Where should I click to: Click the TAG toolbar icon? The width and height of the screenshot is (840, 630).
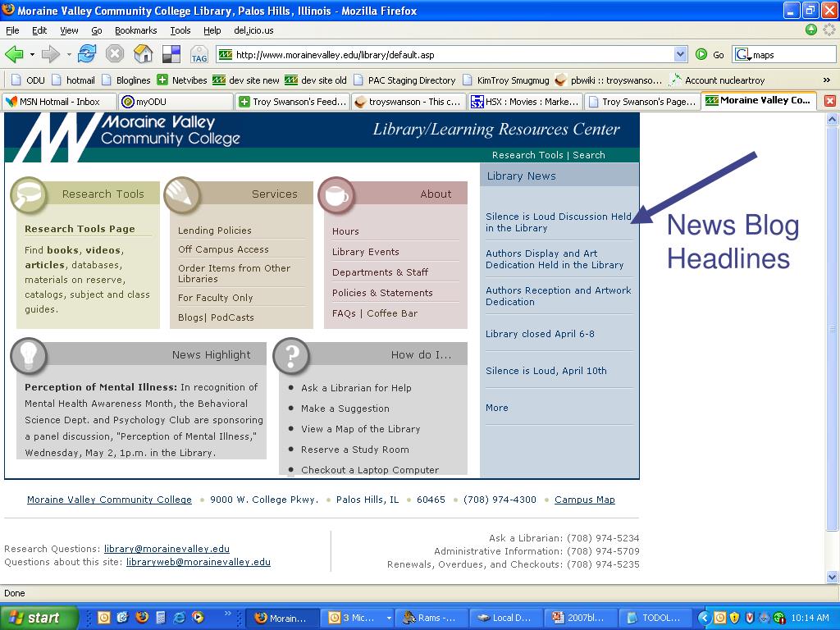199,55
